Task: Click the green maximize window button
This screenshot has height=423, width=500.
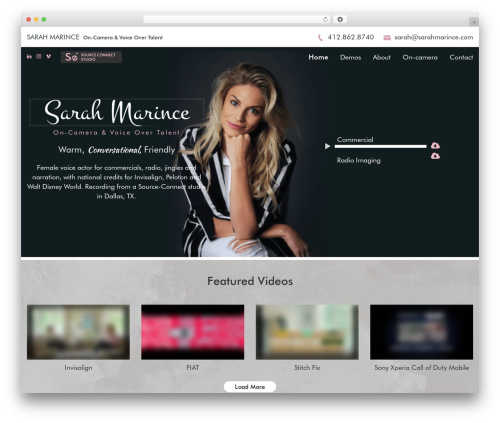Action: pyautogui.click(x=44, y=19)
